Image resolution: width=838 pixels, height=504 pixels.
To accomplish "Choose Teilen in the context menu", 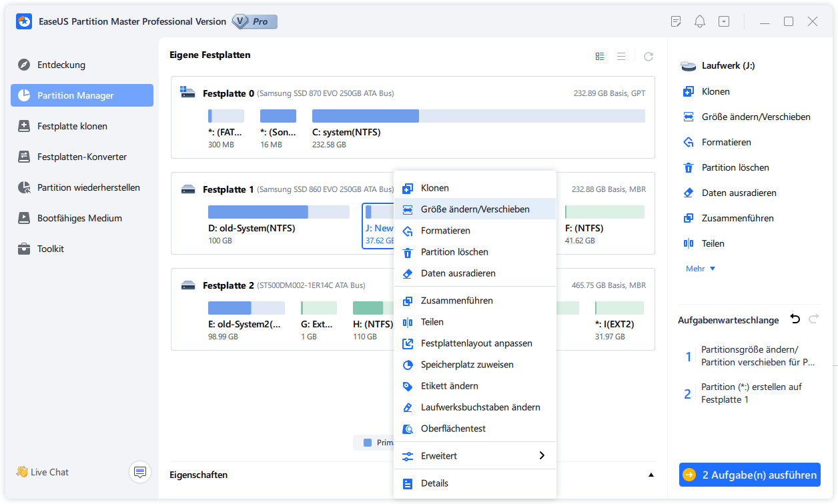I will point(475,322).
